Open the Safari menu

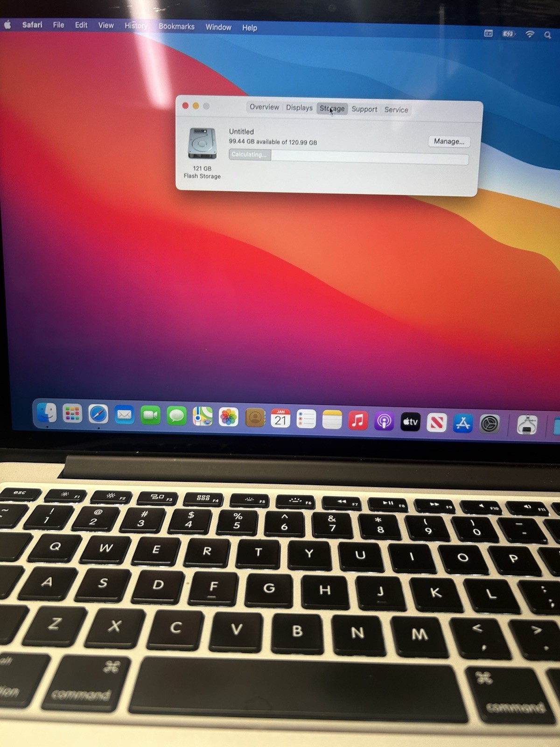pos(32,25)
